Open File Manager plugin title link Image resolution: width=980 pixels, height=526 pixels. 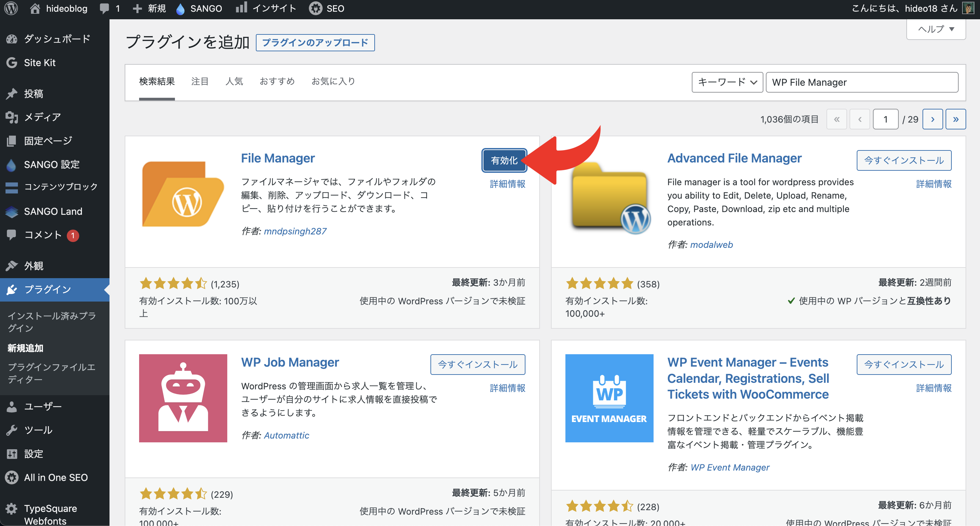pyautogui.click(x=278, y=158)
